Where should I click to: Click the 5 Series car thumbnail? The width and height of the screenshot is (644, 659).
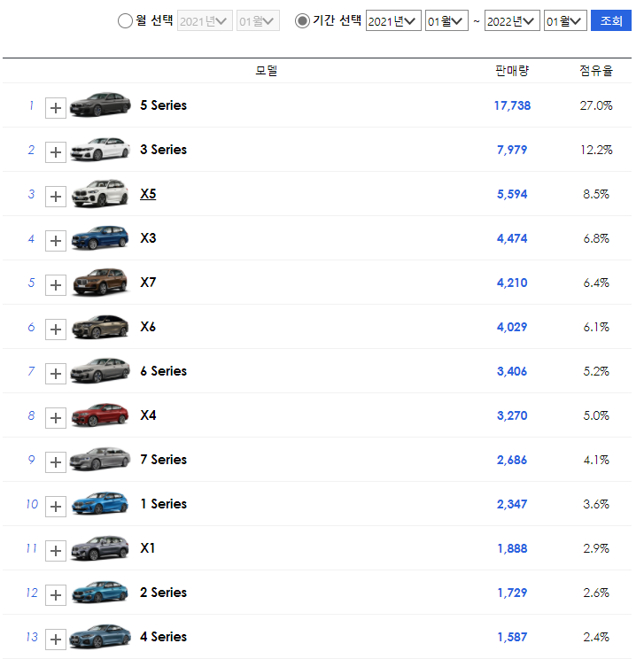(x=100, y=105)
